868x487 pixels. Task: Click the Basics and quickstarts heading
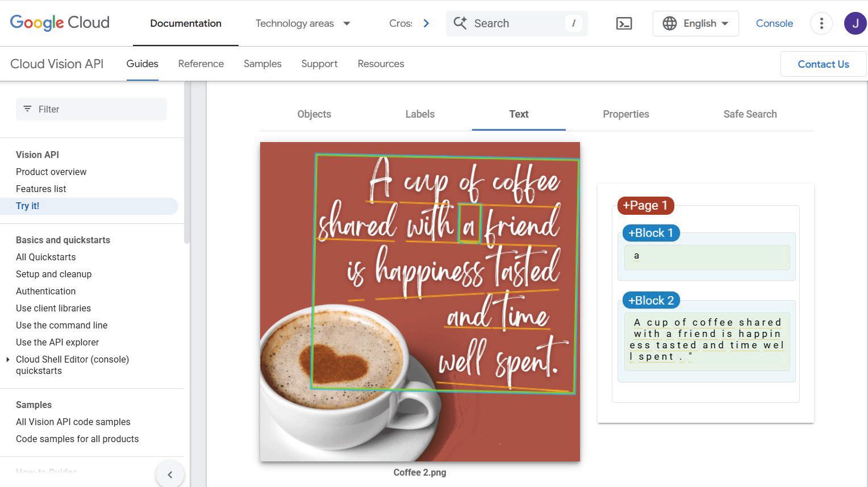point(63,240)
